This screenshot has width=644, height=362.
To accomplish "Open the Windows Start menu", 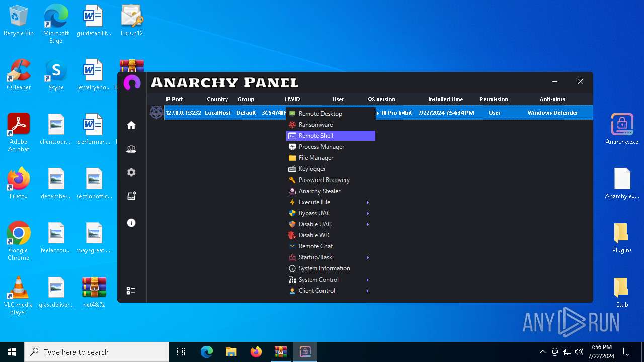I will click(x=12, y=352).
